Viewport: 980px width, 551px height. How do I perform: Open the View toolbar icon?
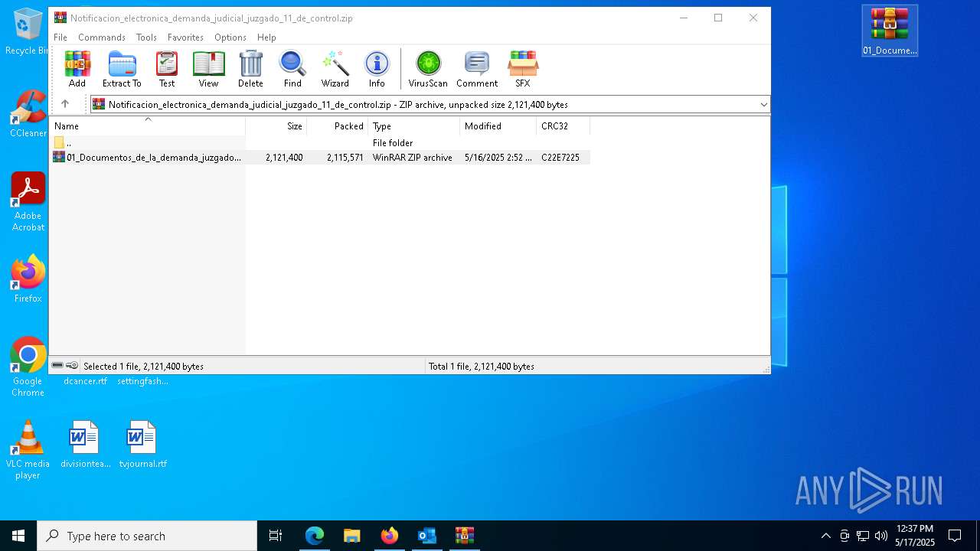208,70
